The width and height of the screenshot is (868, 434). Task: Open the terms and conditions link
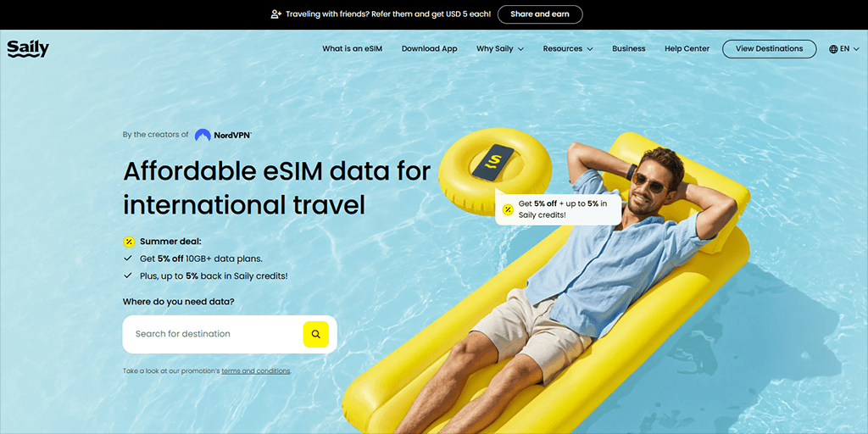256,371
